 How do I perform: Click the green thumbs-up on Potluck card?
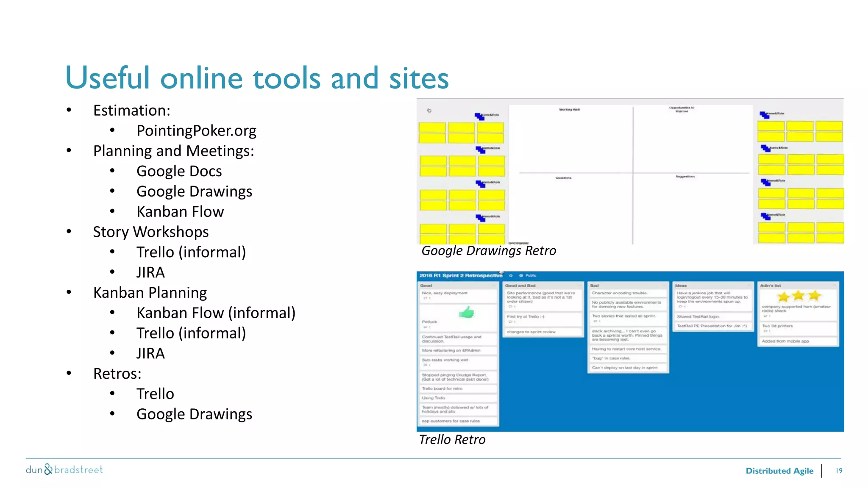tap(467, 313)
